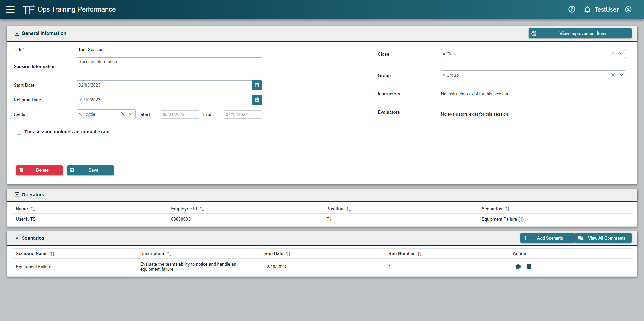Screen dimensions: 644x321
Task: Click Equipment Failure (1) in Operators
Action: 502,219
